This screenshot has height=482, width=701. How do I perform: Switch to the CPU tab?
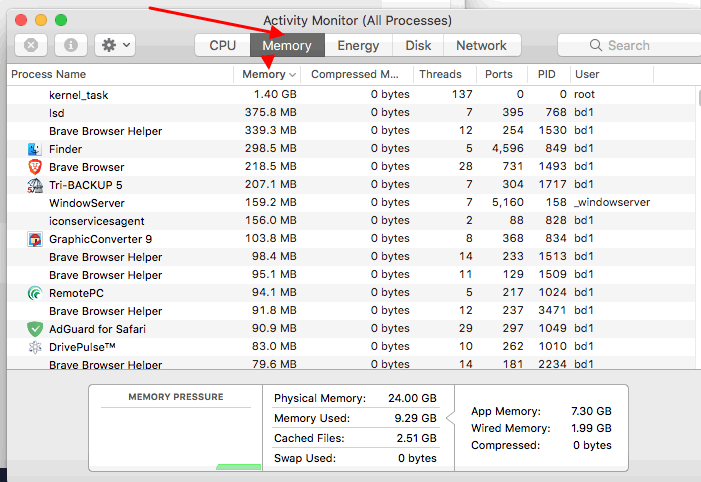click(222, 45)
